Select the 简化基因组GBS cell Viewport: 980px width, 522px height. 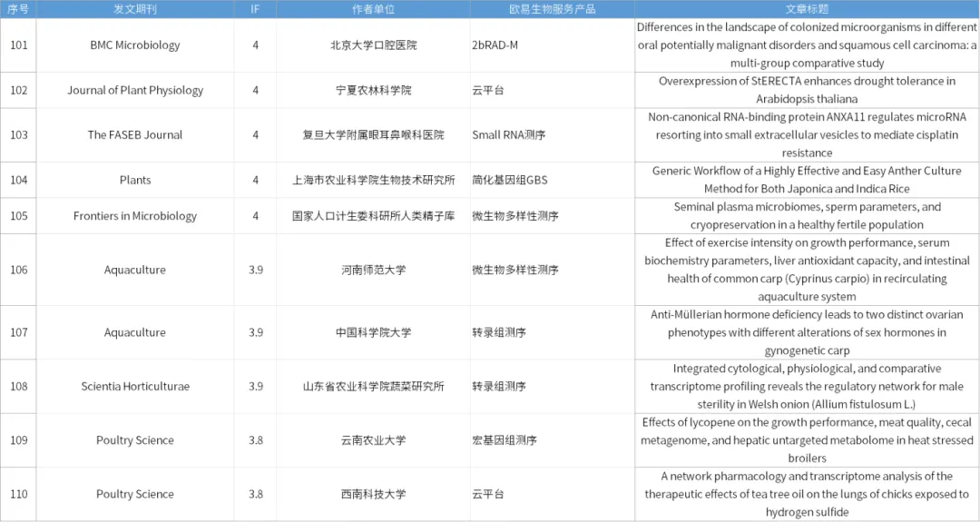(x=552, y=180)
